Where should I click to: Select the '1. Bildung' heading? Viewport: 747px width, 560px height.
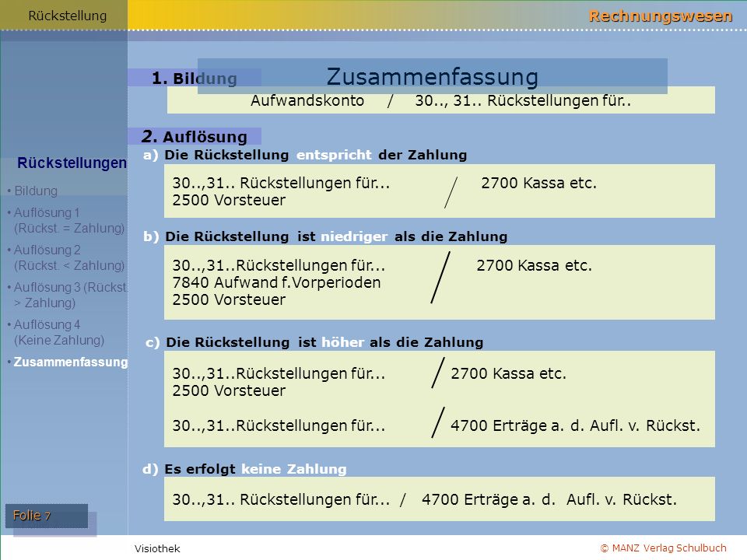[x=194, y=78]
